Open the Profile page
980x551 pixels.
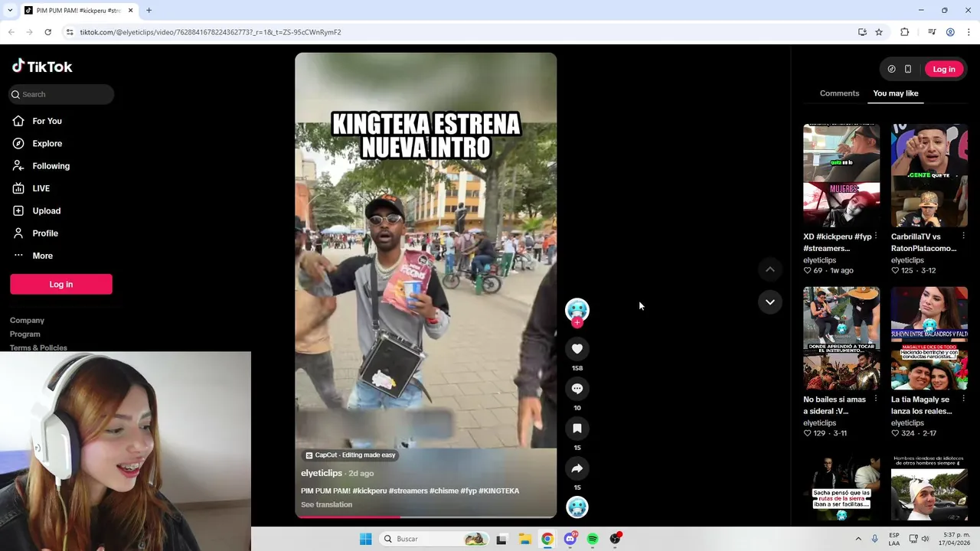pyautogui.click(x=45, y=233)
